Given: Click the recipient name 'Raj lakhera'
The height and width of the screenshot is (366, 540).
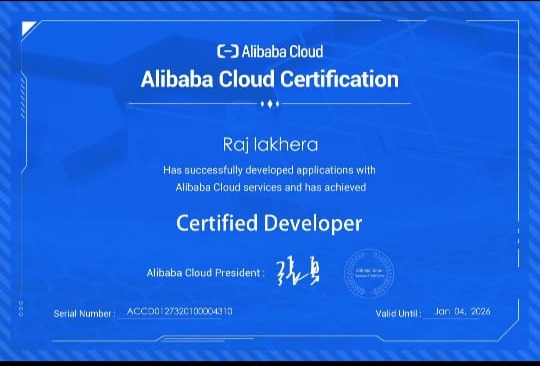Looking at the screenshot, I should [x=270, y=145].
